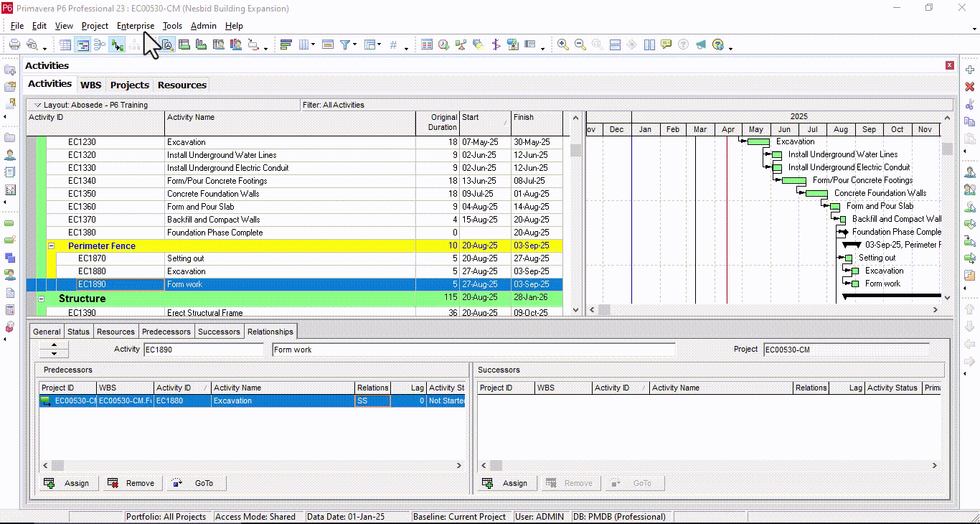Click the Activity Name column header

(x=290, y=123)
